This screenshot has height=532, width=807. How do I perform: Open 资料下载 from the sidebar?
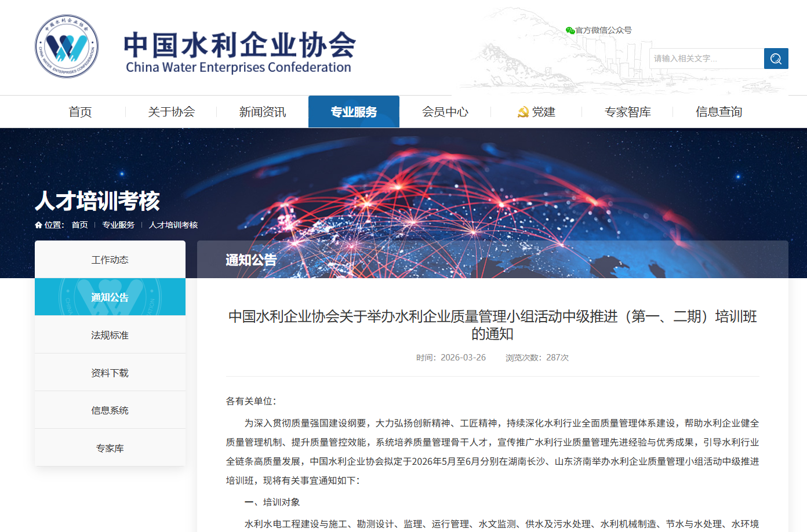point(110,372)
